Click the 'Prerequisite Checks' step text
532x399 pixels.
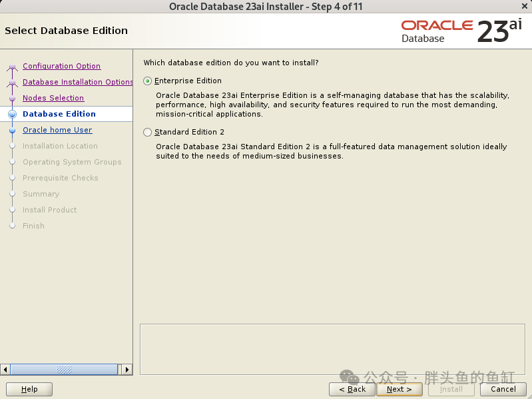tap(61, 178)
